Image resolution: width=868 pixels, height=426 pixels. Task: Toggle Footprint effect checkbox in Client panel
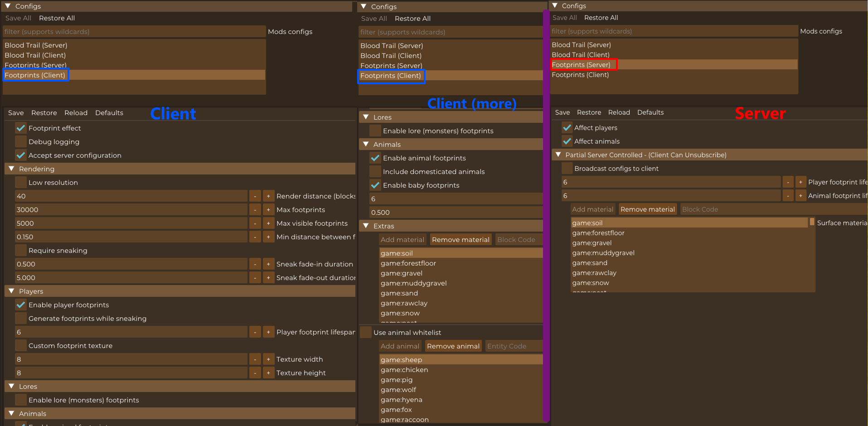pos(21,128)
